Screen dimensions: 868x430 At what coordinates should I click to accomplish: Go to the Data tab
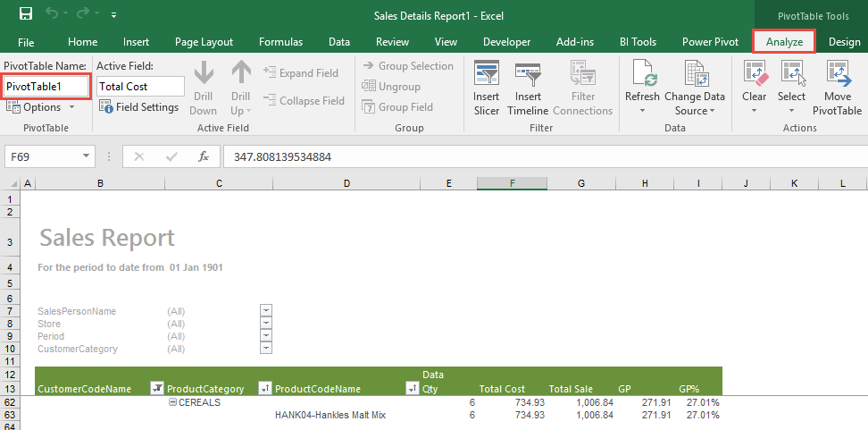339,42
